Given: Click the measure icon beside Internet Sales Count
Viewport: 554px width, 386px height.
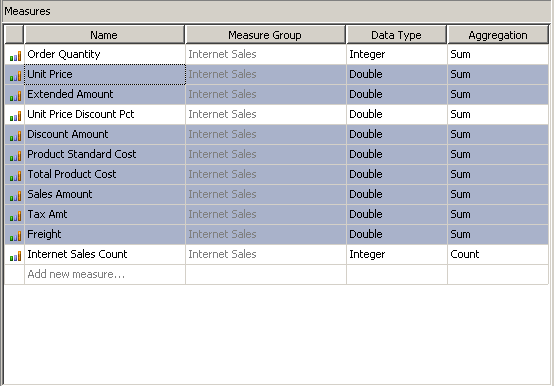Looking at the screenshot, I should (15, 256).
